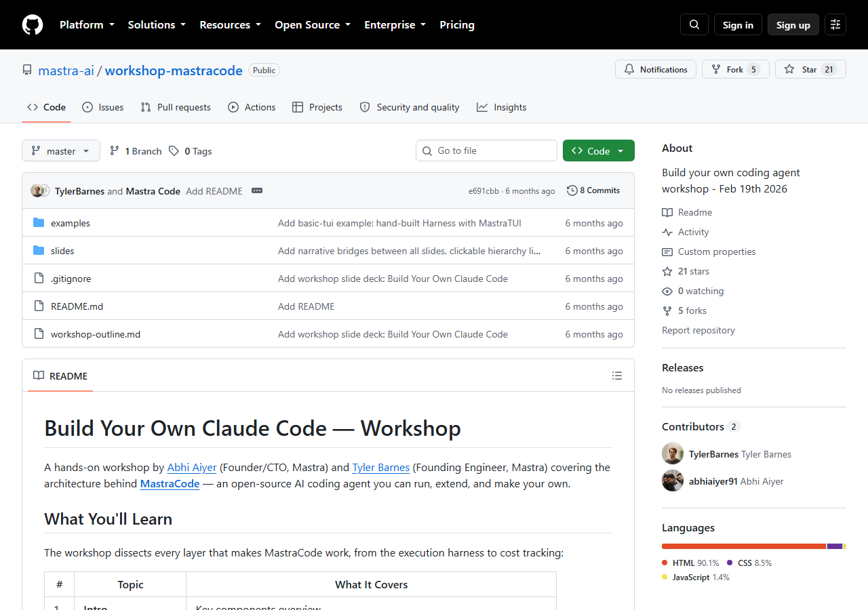Open the Abhi Aiyer profile link in README
This screenshot has width=868, height=610.
[x=192, y=468]
